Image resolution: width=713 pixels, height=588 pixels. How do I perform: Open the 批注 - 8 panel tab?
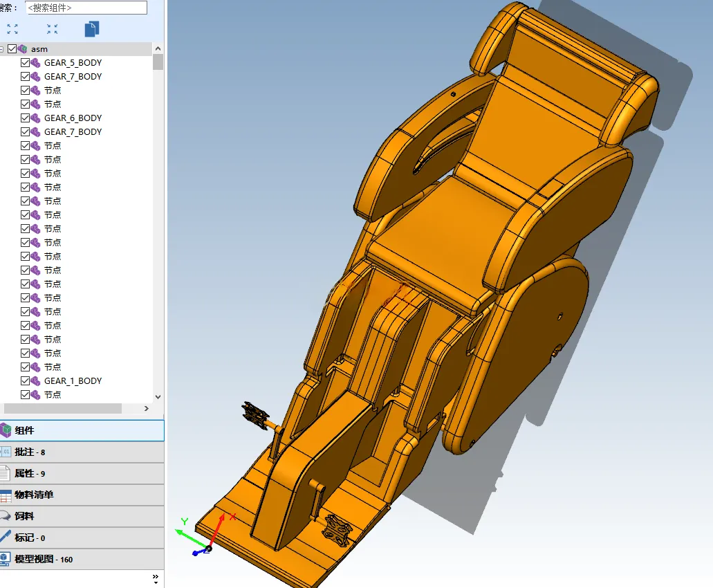(82, 452)
